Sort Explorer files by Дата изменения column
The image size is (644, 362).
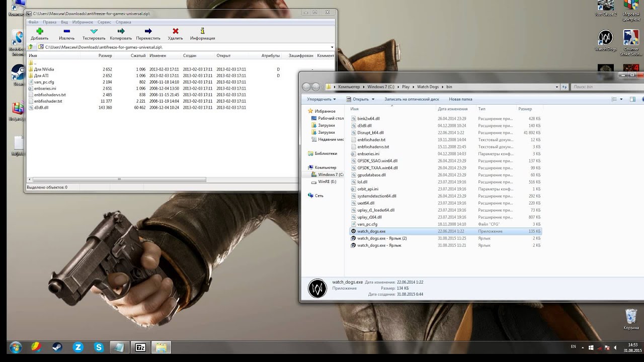(x=453, y=109)
